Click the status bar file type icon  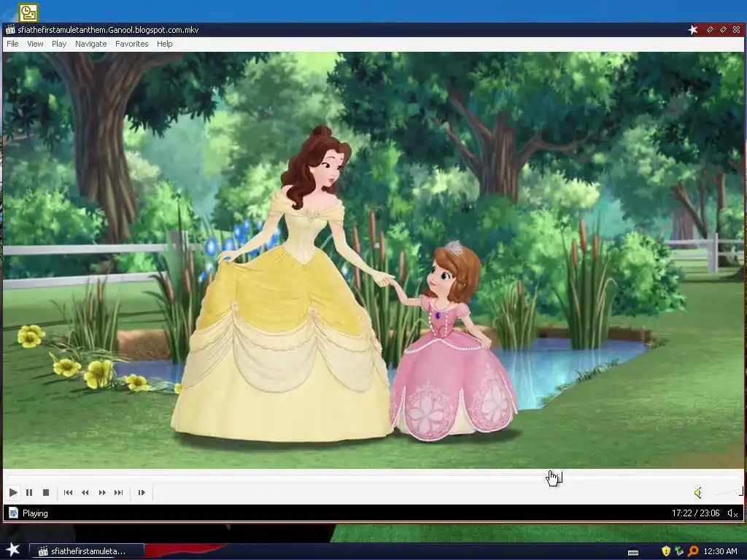click(13, 513)
